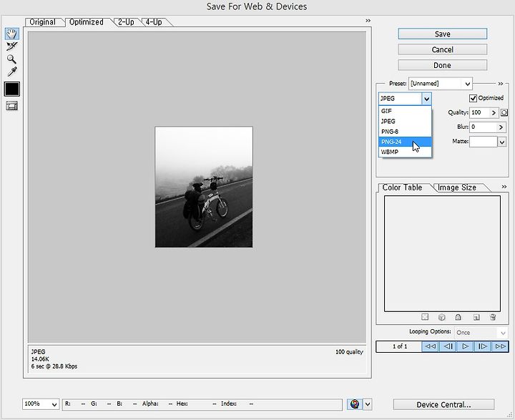Viewport: 515px width, 420px height.
Task: Choose PNG-8 from the format list
Action: pos(405,132)
